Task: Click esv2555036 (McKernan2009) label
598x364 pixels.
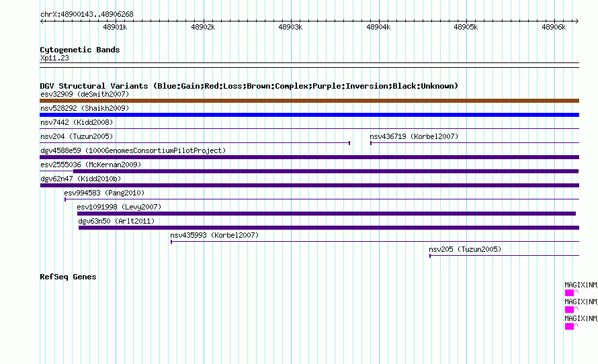Action: (x=91, y=165)
